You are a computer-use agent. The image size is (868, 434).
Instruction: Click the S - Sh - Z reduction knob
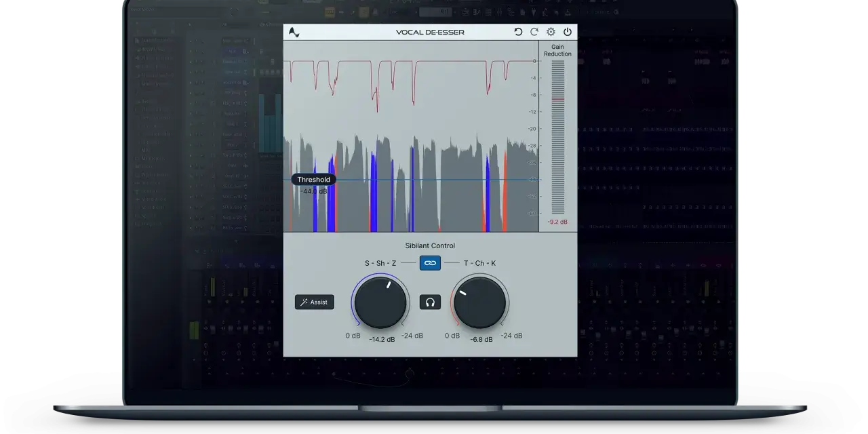click(x=380, y=302)
